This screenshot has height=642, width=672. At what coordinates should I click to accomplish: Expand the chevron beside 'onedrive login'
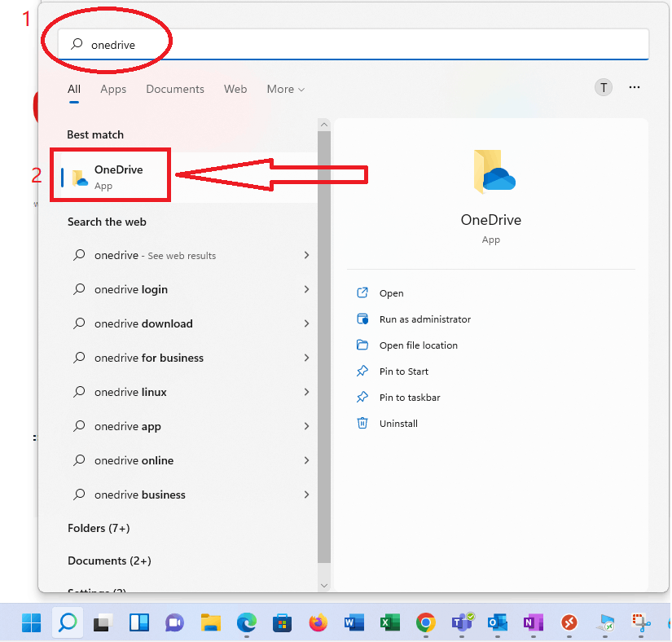[x=306, y=289]
